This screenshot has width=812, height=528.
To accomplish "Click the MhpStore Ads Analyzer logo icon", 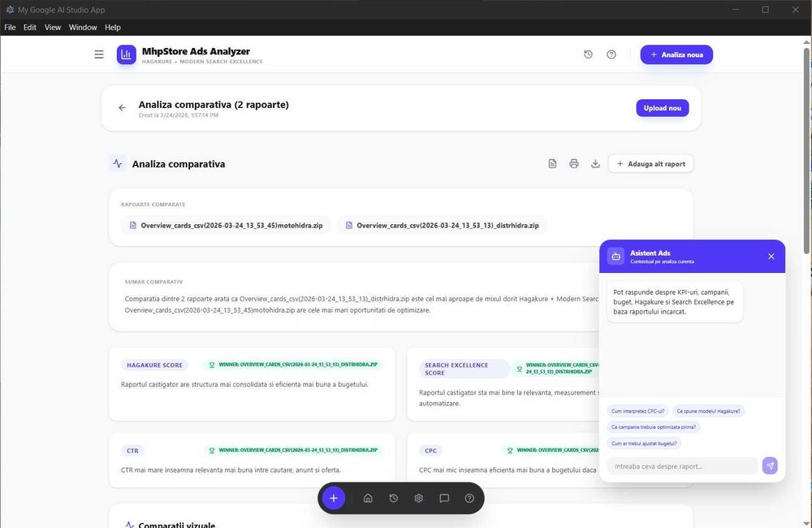I will [x=127, y=54].
